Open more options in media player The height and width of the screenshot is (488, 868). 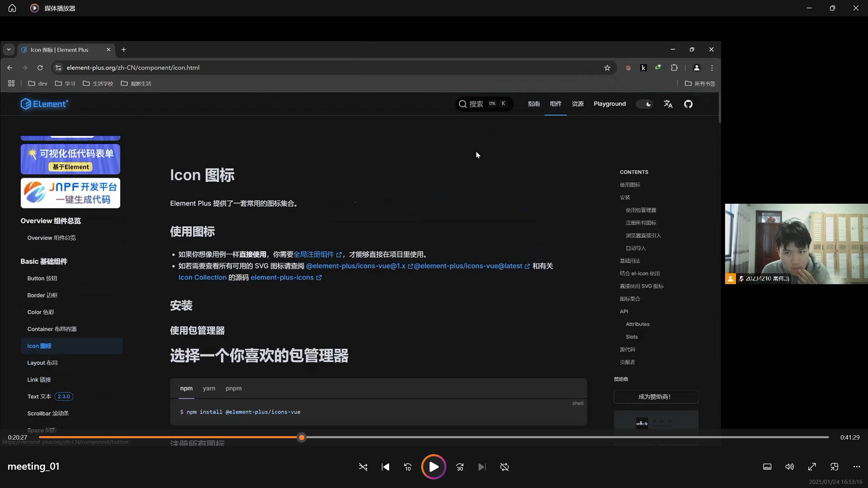(x=856, y=467)
